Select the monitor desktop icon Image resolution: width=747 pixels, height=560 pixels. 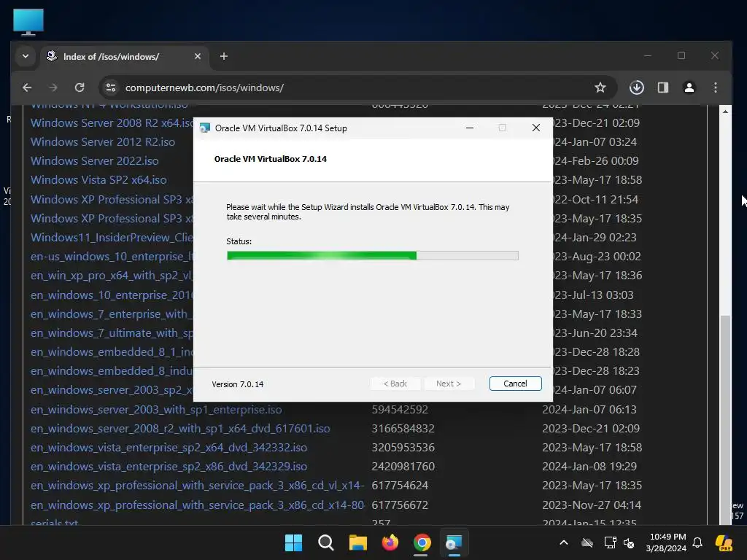(x=28, y=22)
